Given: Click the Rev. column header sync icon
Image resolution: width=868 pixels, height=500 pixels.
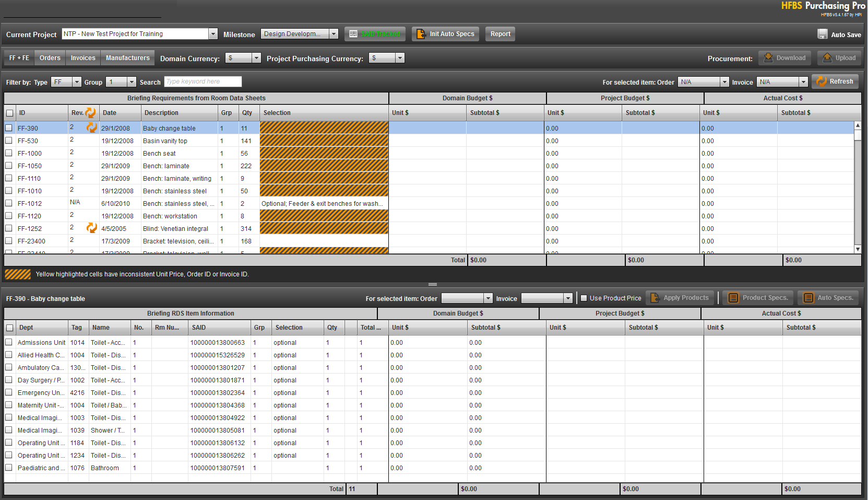Looking at the screenshot, I should [x=91, y=112].
